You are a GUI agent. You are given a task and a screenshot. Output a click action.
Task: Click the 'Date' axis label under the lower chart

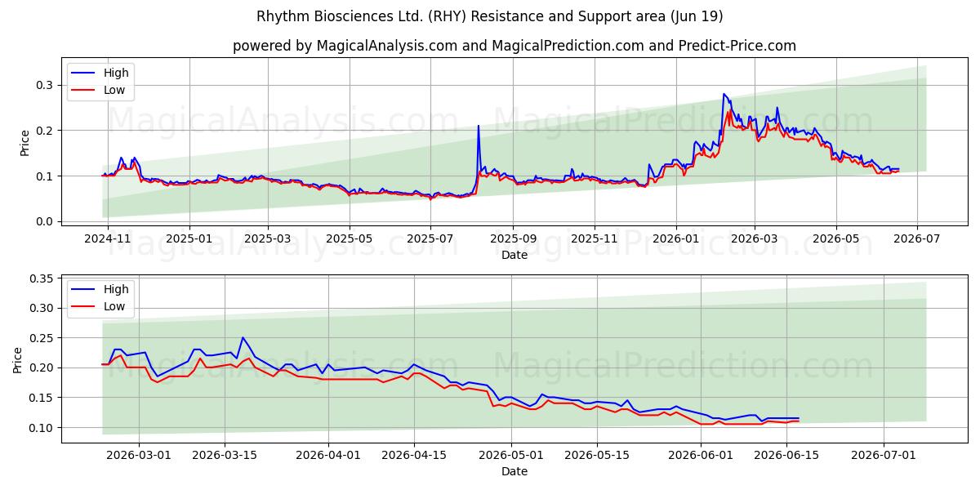tap(514, 471)
